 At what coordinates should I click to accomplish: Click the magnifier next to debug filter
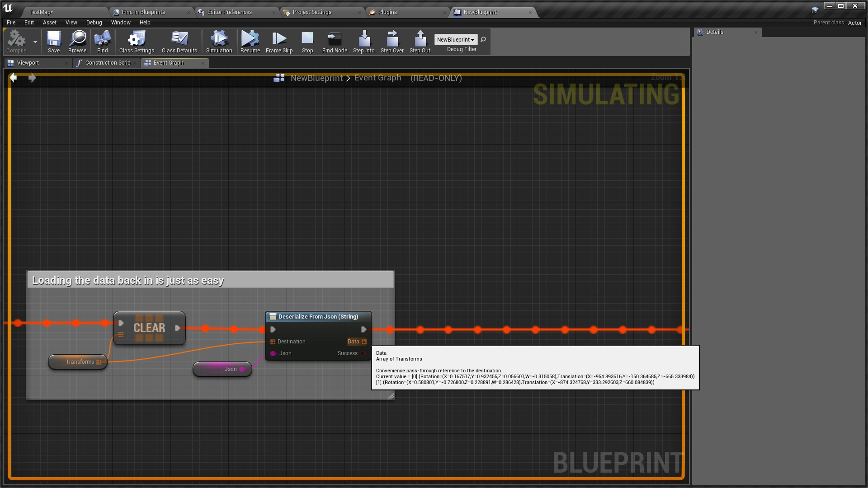tap(483, 40)
